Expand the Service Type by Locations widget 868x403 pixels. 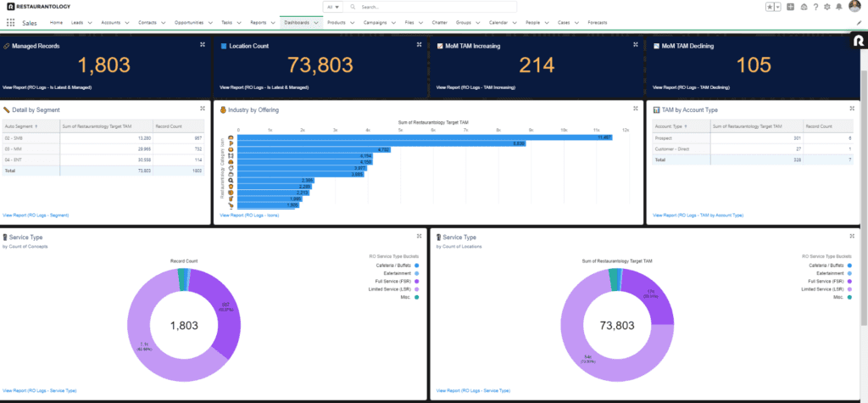(853, 236)
